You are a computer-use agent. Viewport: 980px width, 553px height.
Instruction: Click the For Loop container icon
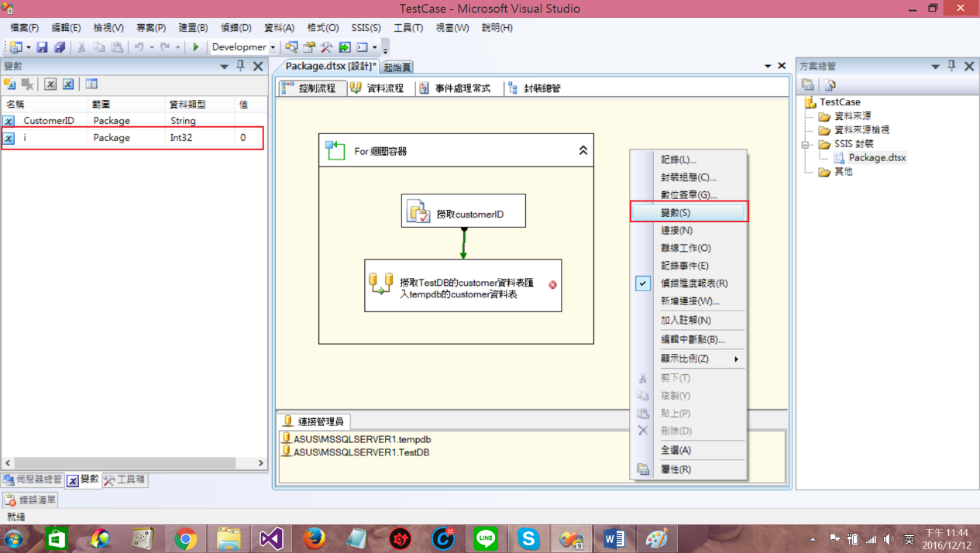(x=335, y=150)
